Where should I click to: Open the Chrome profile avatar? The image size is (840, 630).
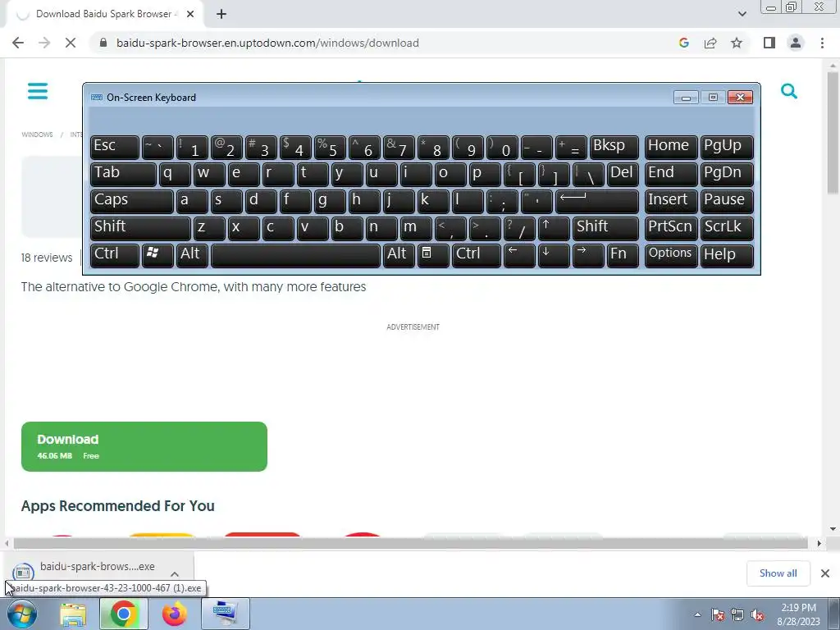coord(796,43)
